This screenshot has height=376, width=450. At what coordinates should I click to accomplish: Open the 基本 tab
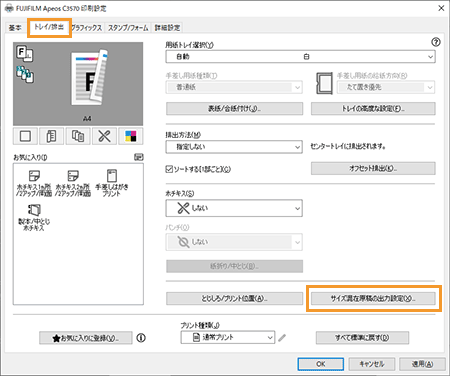(x=15, y=28)
